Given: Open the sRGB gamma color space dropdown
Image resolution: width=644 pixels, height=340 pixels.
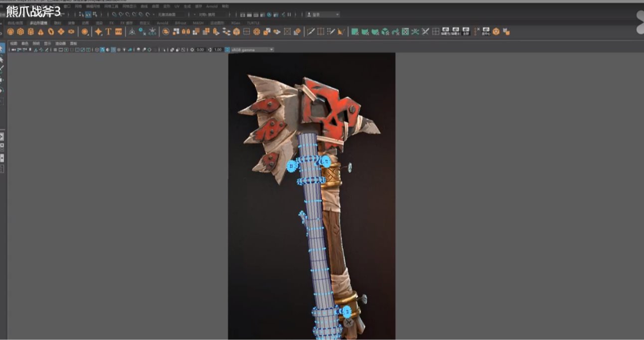Looking at the screenshot, I should (x=252, y=50).
